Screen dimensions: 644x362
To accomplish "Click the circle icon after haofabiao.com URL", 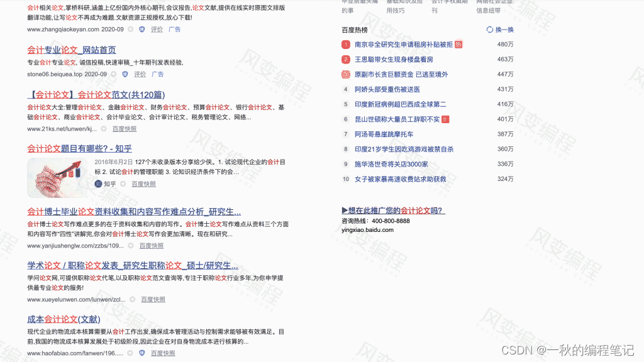I will [x=130, y=353].
